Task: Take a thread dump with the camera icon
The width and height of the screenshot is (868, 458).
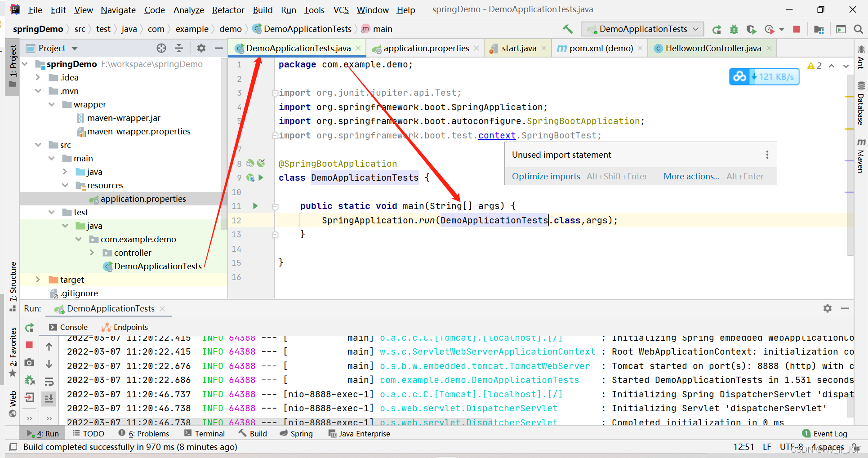Action: [x=30, y=362]
